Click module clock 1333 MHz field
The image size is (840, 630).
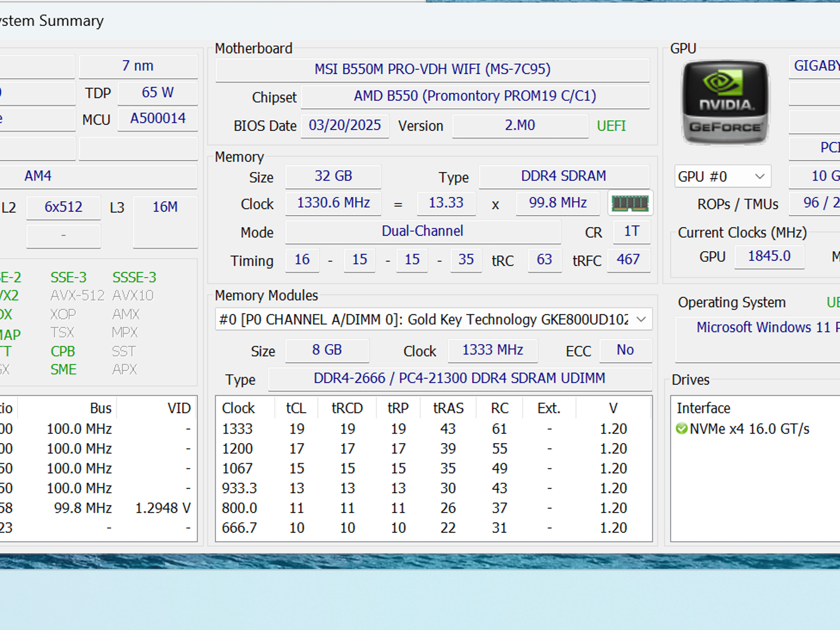(x=493, y=351)
